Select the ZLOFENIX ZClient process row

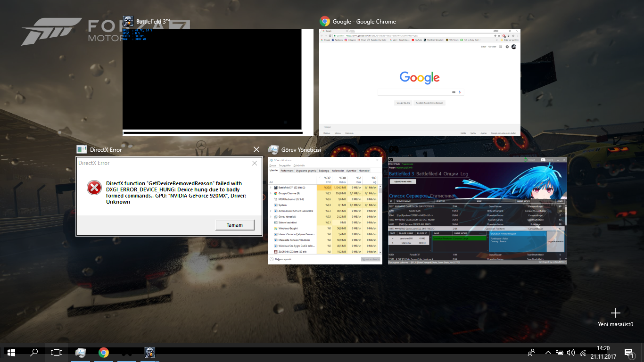click(x=323, y=252)
